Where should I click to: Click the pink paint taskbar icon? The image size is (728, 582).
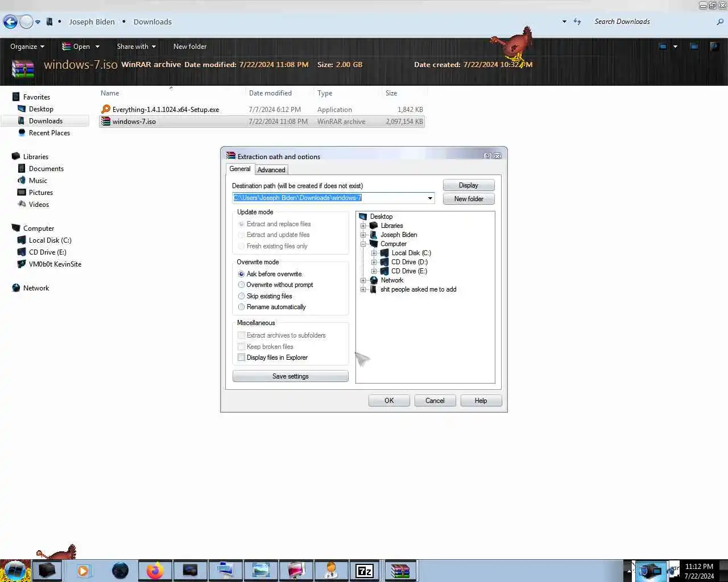point(296,571)
